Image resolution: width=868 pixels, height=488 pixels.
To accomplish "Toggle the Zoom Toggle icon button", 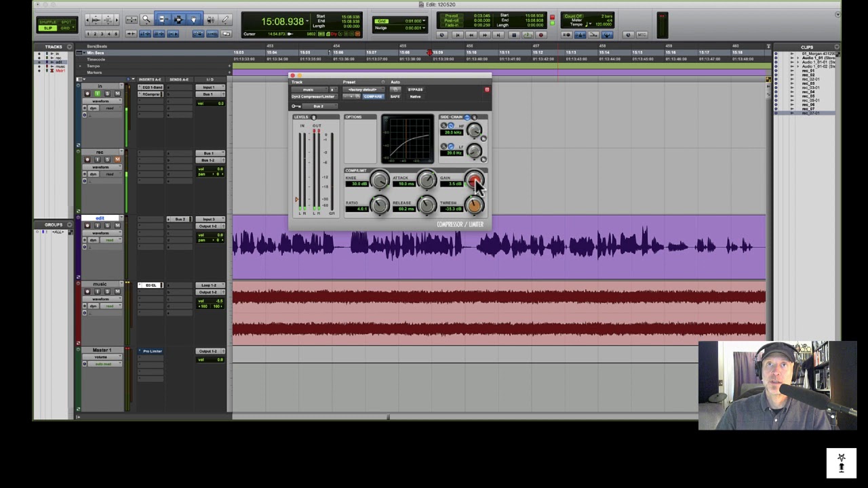I will (x=131, y=20).
